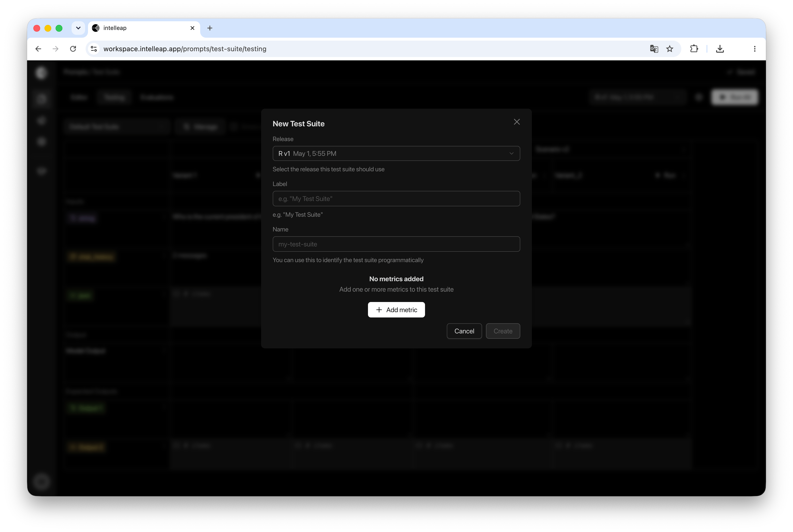Click the Create button

click(503, 331)
